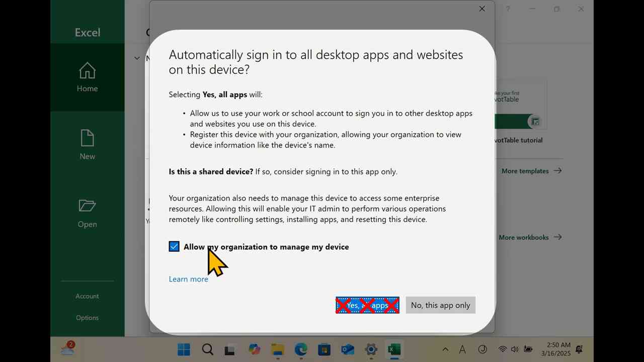Select Open in Excel's sidebar
Viewport: 644px width, 362px height.
click(87, 213)
